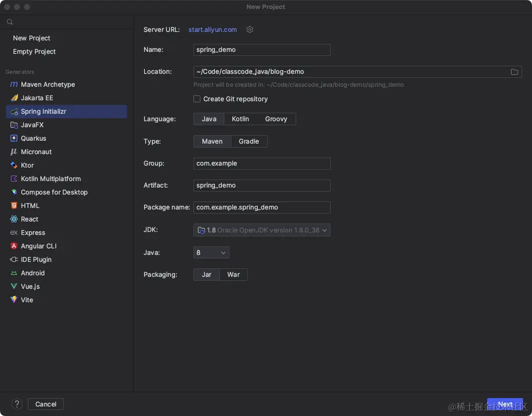Click the Micronaut mu icon
This screenshot has width=532, height=416.
click(14, 152)
